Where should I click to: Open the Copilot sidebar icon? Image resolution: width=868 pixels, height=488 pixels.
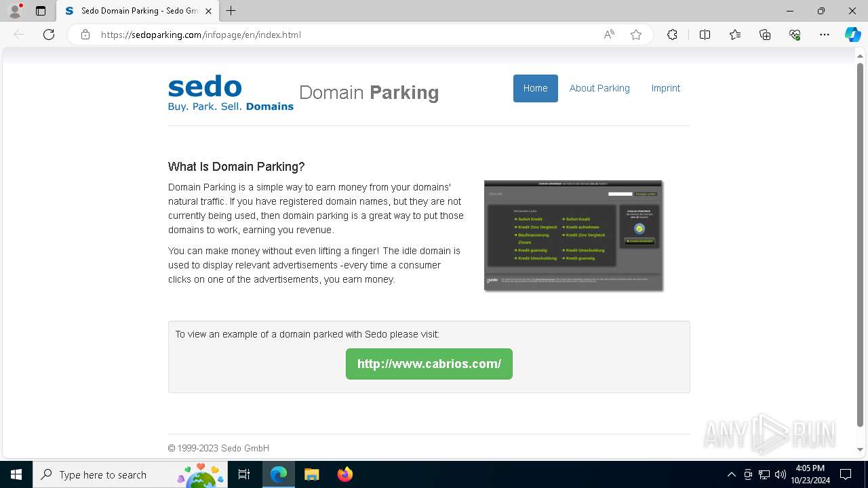click(x=852, y=35)
